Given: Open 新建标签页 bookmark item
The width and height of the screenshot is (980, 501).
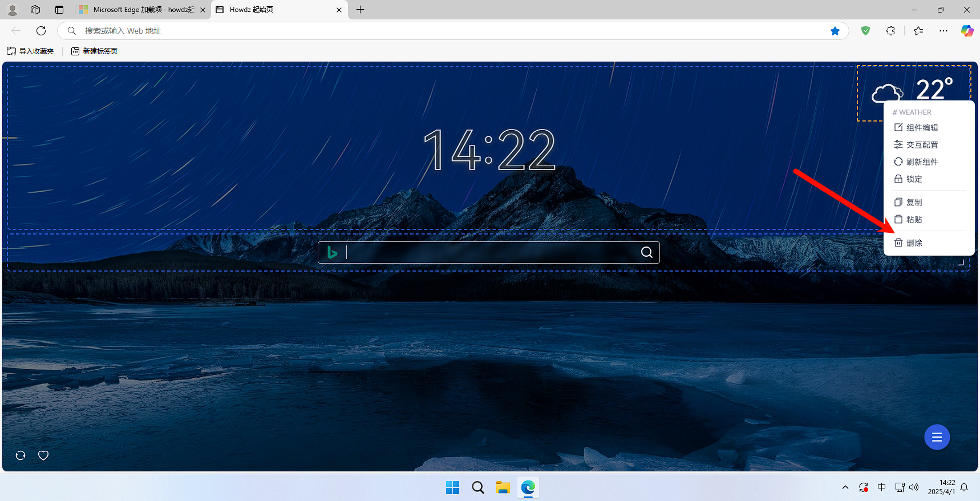Looking at the screenshot, I should pos(94,51).
